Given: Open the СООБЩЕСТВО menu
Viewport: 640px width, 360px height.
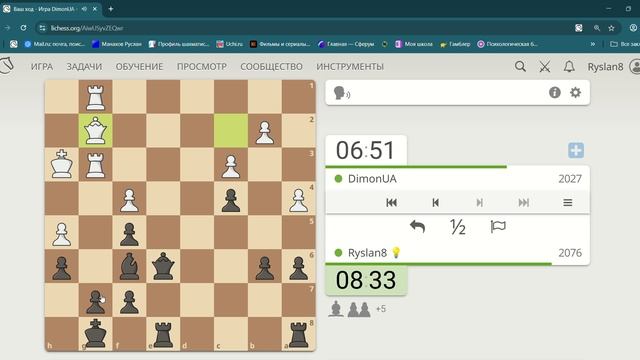Looking at the screenshot, I should pos(271,67).
